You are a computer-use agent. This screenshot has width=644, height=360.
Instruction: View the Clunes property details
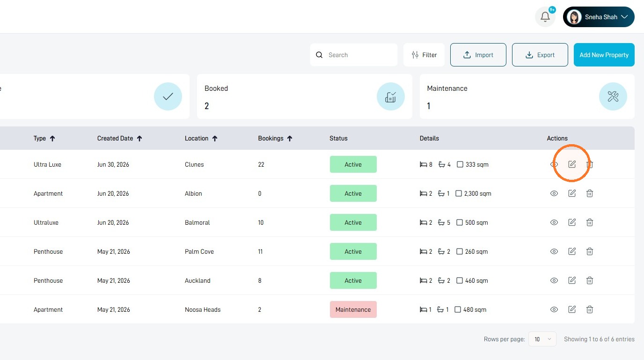click(x=554, y=164)
